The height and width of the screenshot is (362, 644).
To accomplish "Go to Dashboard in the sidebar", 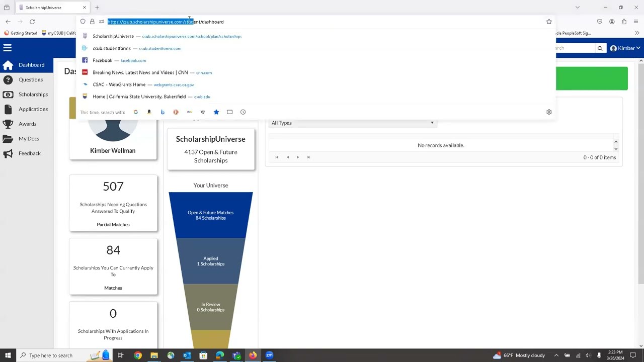I will point(27,65).
